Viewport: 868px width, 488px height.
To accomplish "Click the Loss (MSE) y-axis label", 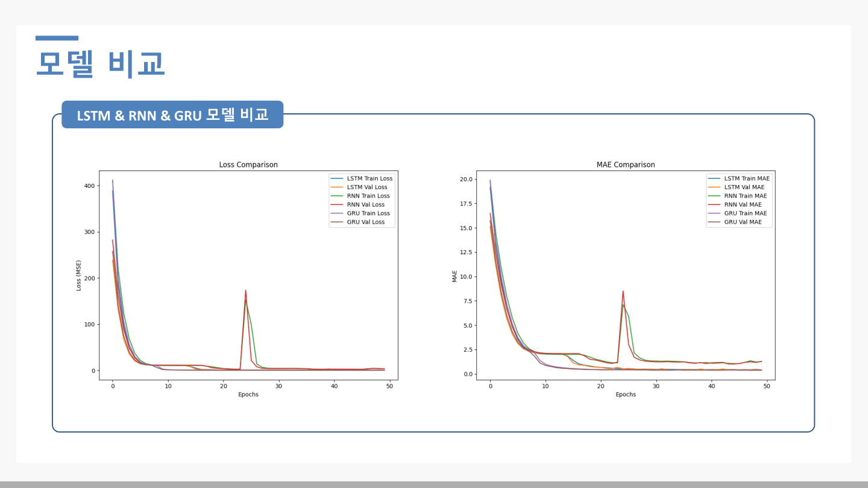I will (78, 275).
